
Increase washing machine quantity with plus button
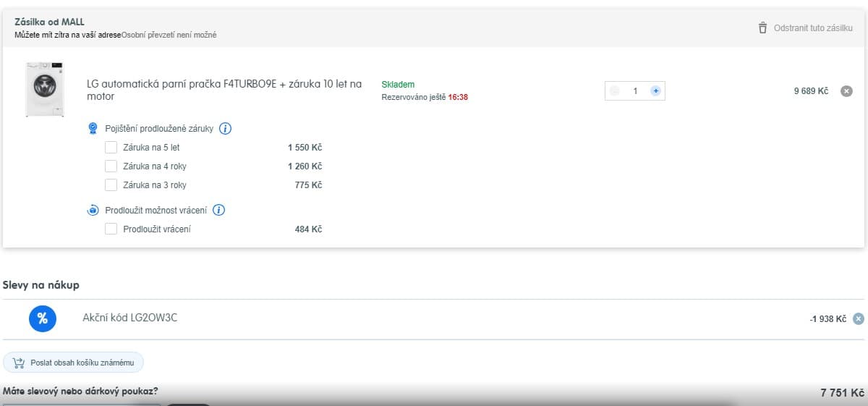(655, 91)
